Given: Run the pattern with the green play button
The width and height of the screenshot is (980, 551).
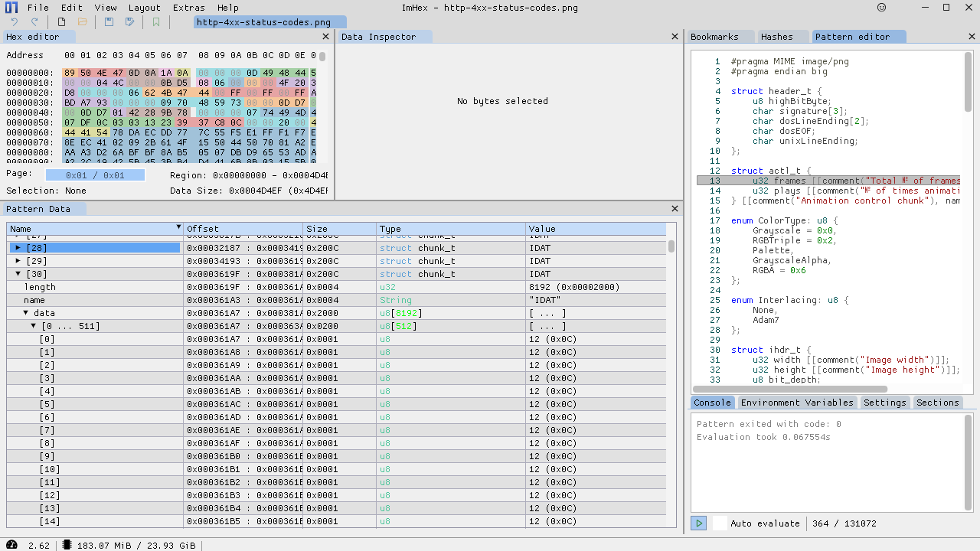Looking at the screenshot, I should pos(697,523).
